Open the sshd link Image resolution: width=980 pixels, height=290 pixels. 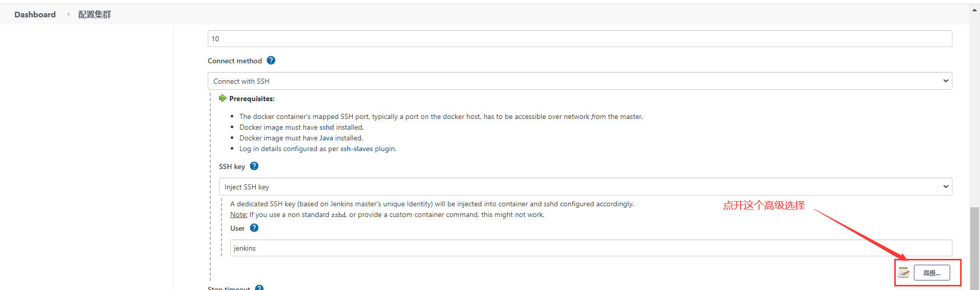coord(327,127)
